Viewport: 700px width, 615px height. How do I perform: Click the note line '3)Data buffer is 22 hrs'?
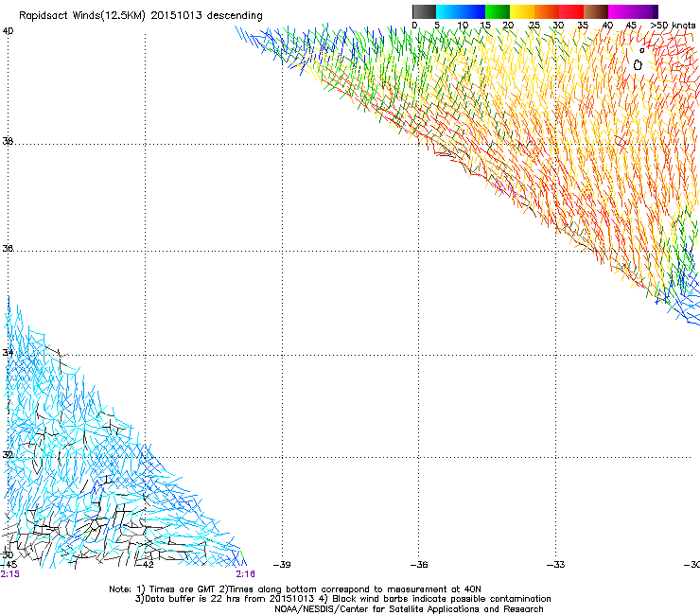pos(342,599)
